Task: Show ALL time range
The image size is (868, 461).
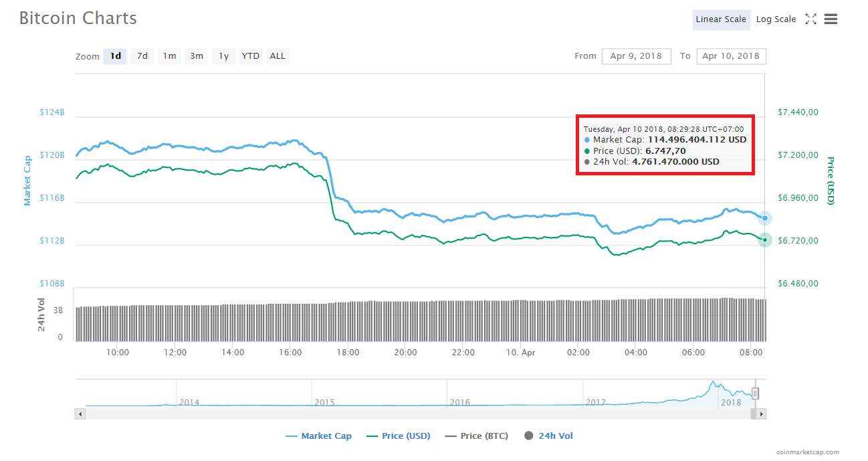Action: pos(278,56)
